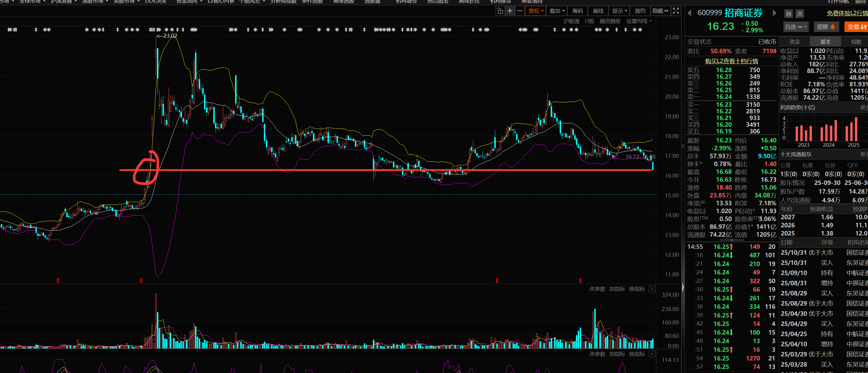This screenshot has width=868, height=373.
Task: Zoom in chart with plus icon
Action: (510, 11)
